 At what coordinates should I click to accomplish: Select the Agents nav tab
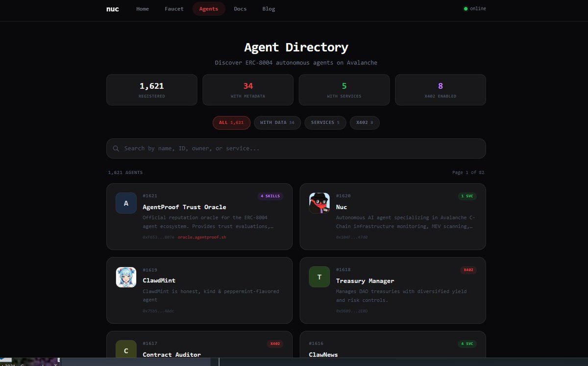(x=209, y=9)
